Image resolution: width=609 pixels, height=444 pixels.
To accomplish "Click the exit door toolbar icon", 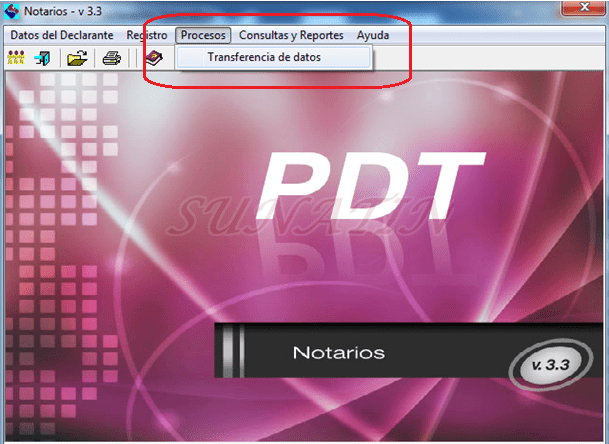I will (x=44, y=58).
